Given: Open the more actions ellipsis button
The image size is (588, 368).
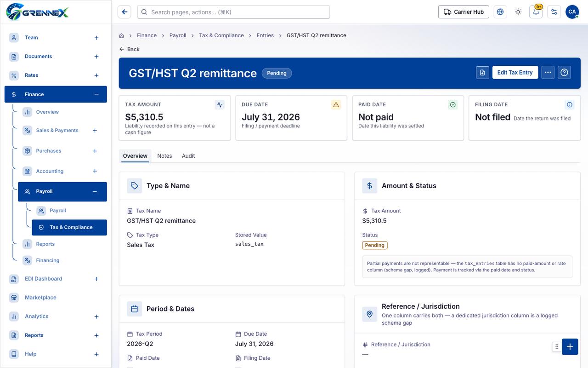Looking at the screenshot, I should point(548,73).
